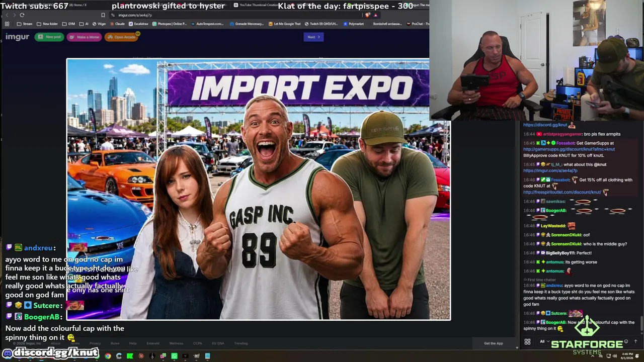
Task: Open the GYM bookmark folder
Action: pyautogui.click(x=69, y=24)
